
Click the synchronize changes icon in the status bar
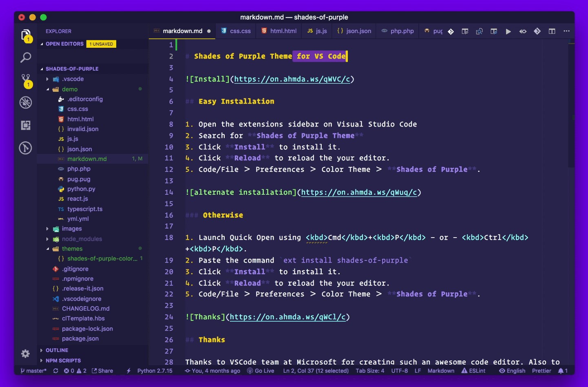click(55, 371)
